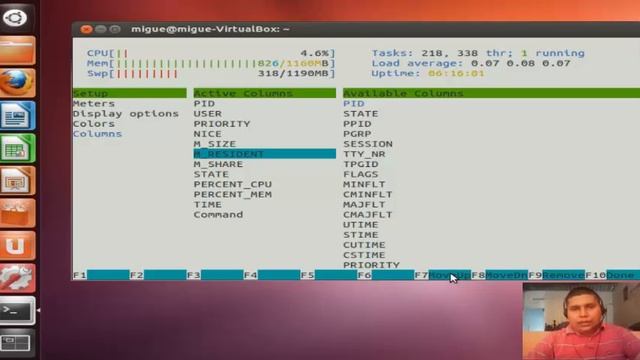Select STATE in Active Columns
Image resolution: width=640 pixels, height=360 pixels.
coord(211,174)
